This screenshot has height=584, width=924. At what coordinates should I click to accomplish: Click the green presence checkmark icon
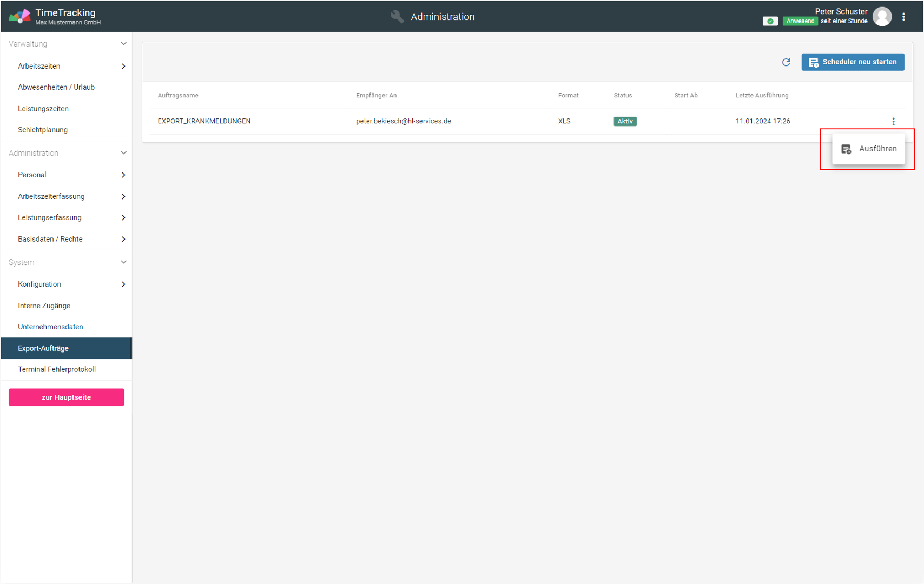coord(770,21)
